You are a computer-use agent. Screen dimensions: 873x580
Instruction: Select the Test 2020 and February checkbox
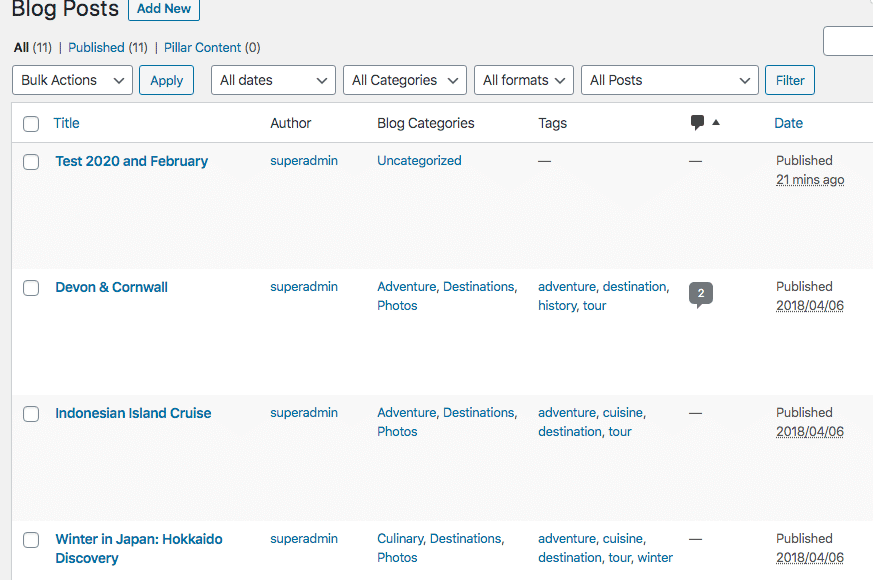tap(30, 161)
